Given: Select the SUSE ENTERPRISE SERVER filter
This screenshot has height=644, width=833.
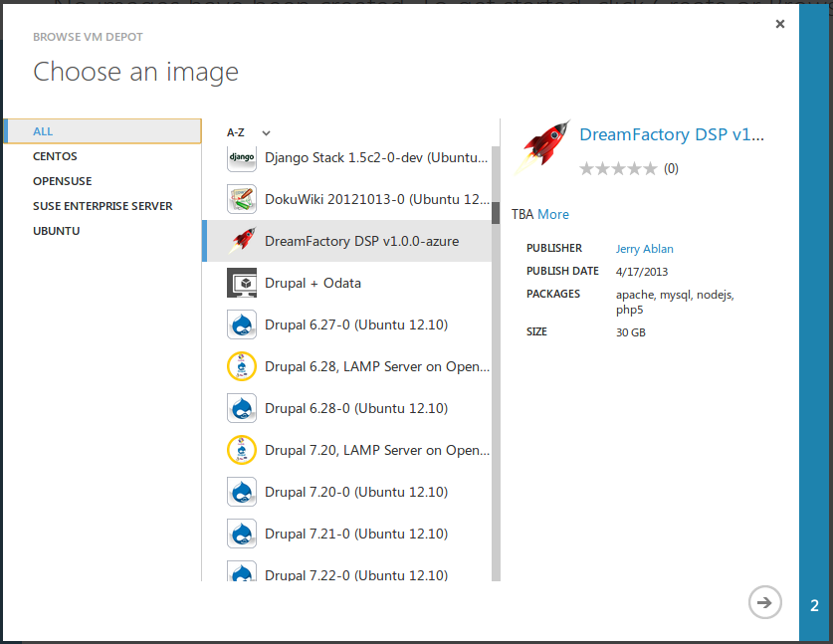Looking at the screenshot, I should 103,206.
